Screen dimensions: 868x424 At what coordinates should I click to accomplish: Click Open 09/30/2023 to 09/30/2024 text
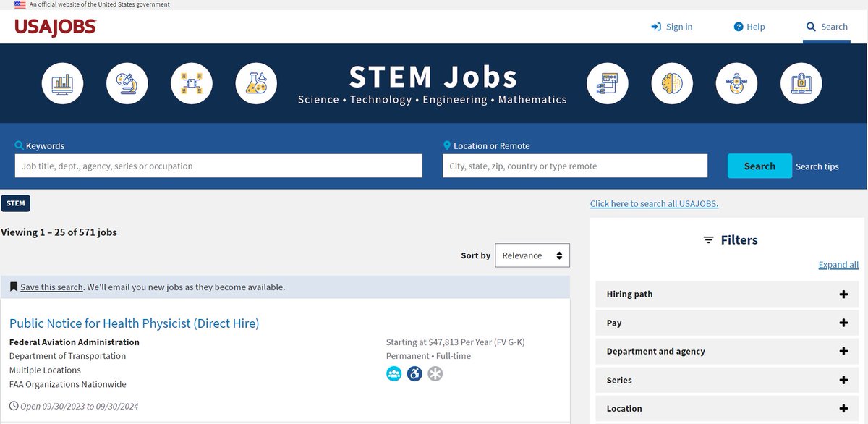coord(79,406)
